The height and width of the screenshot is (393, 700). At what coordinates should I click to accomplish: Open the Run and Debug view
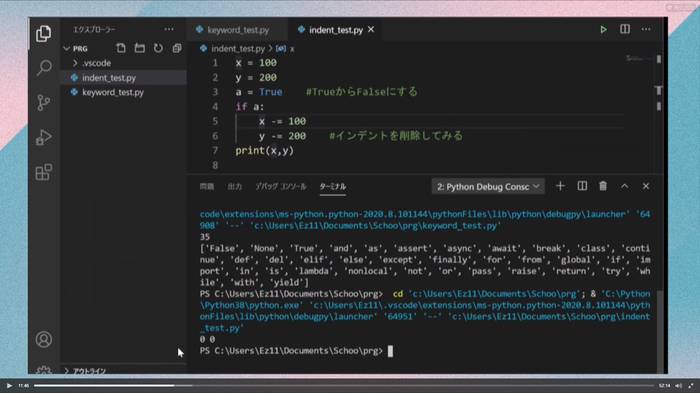[44, 137]
